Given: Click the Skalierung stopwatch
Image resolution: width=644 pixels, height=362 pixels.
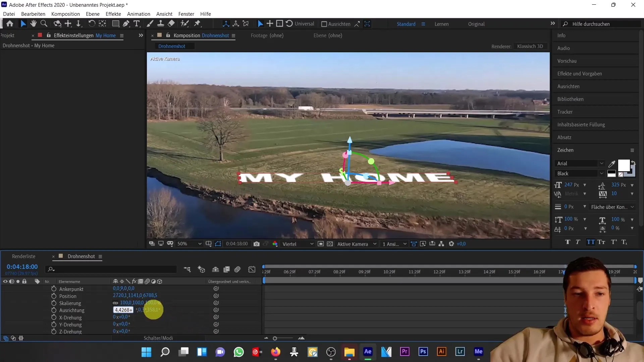Looking at the screenshot, I should 54,303.
